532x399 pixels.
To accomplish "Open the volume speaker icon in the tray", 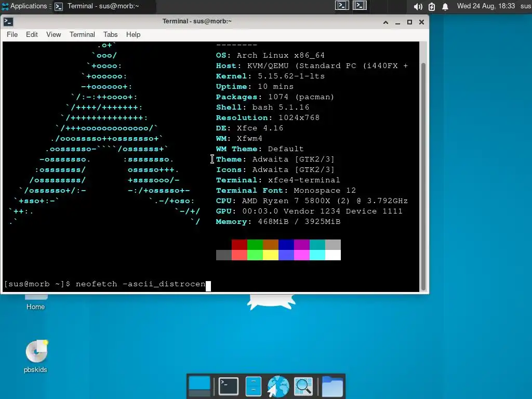I will click(418, 6).
